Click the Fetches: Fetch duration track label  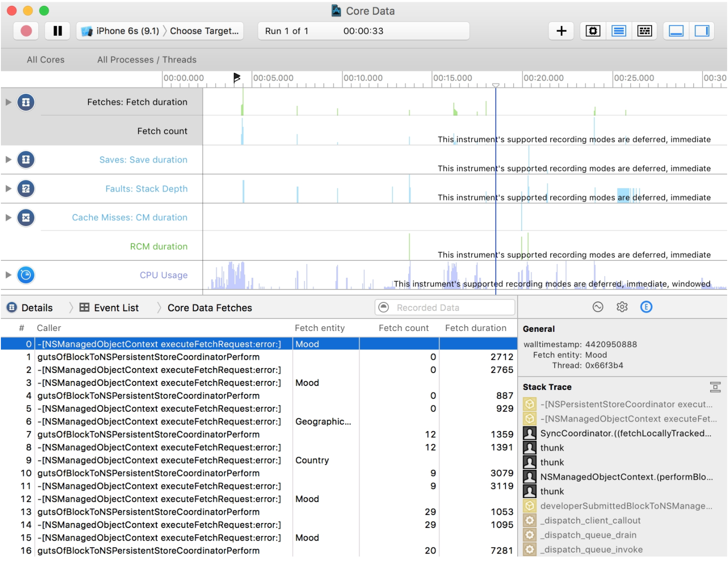[137, 102]
